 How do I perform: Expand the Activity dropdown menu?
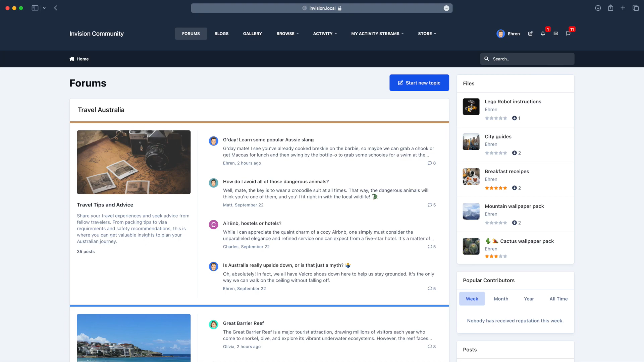325,34
